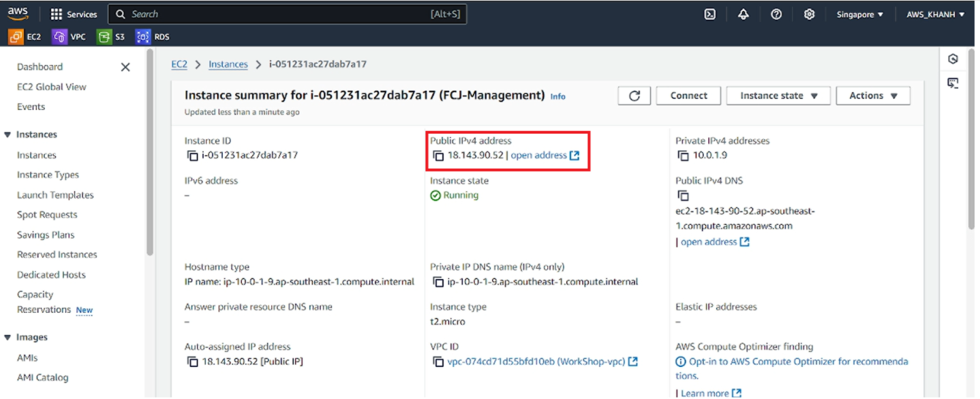The image size is (980, 399).
Task: Open the help question-mark icon
Action: 776,14
